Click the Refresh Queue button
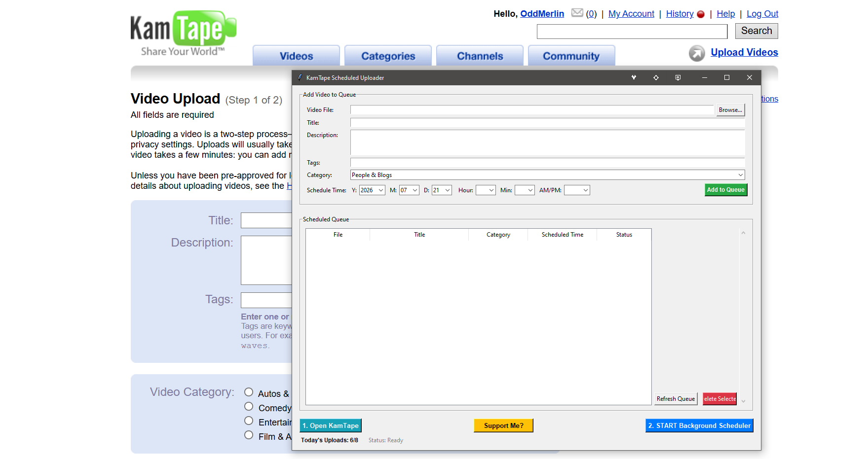 click(x=676, y=399)
